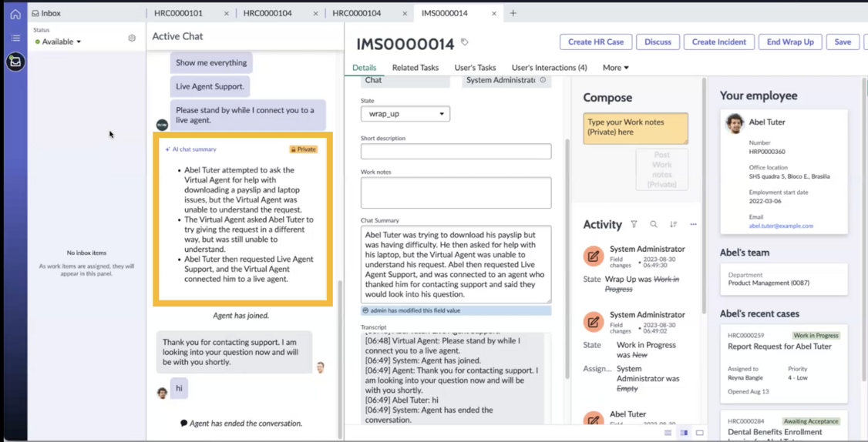The height and width of the screenshot is (442, 868).
Task: Open the Inbox icon in left sidebar
Action: click(15, 62)
